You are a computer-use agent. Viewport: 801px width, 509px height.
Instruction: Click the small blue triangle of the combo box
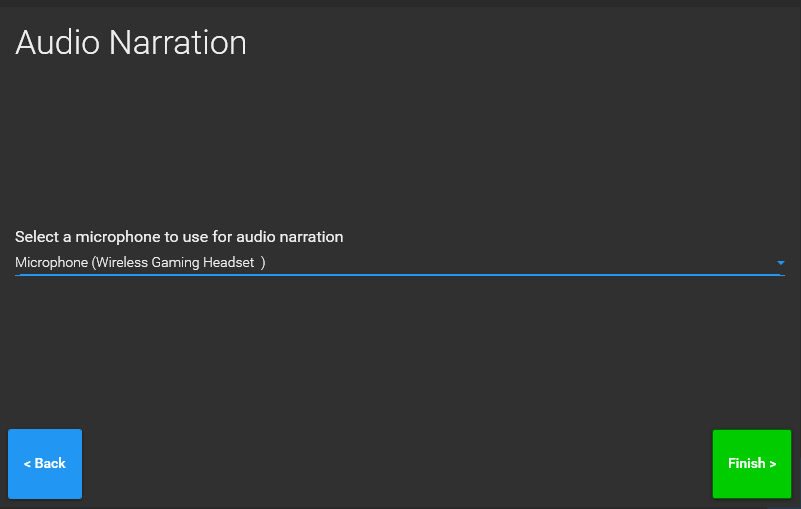point(780,263)
